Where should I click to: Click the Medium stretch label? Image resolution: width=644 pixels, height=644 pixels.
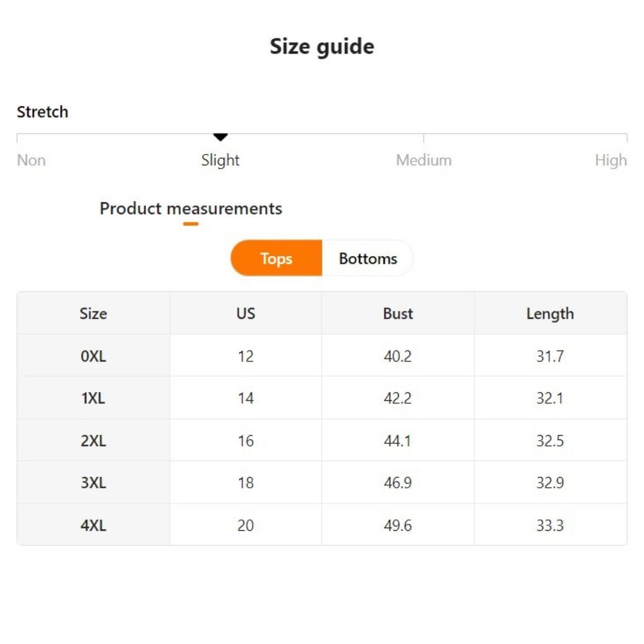(x=423, y=160)
